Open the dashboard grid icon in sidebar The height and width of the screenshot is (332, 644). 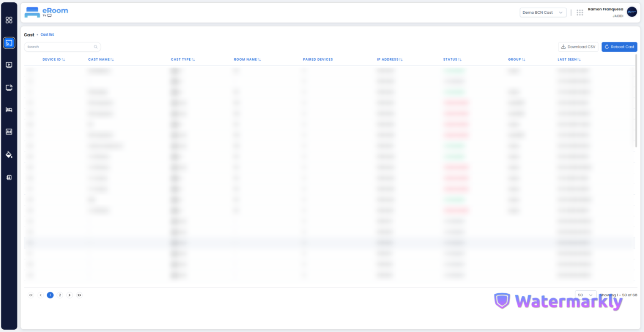click(x=9, y=20)
